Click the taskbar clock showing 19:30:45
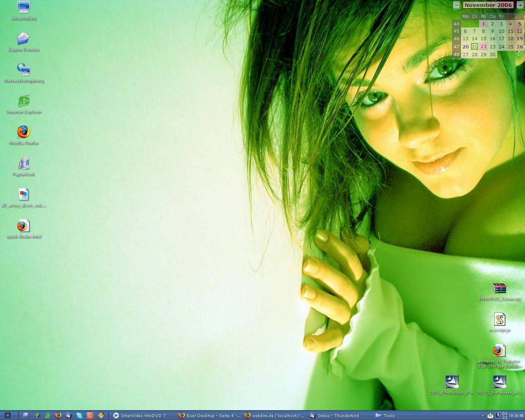This screenshot has height=420, width=525. pyautogui.click(x=516, y=415)
